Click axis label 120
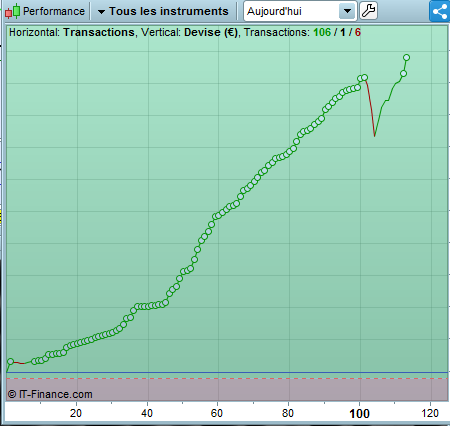The width and height of the screenshot is (450, 426). pyautogui.click(x=430, y=413)
